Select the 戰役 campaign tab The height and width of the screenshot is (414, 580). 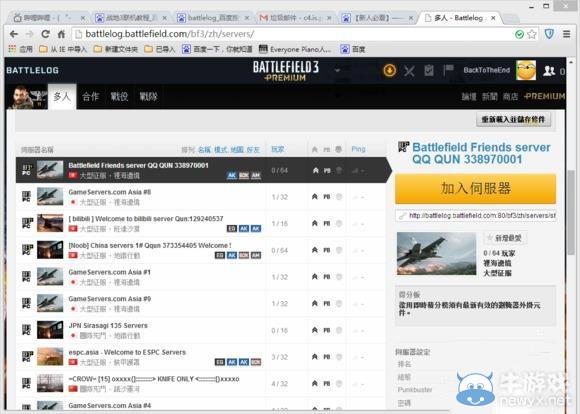tap(119, 97)
